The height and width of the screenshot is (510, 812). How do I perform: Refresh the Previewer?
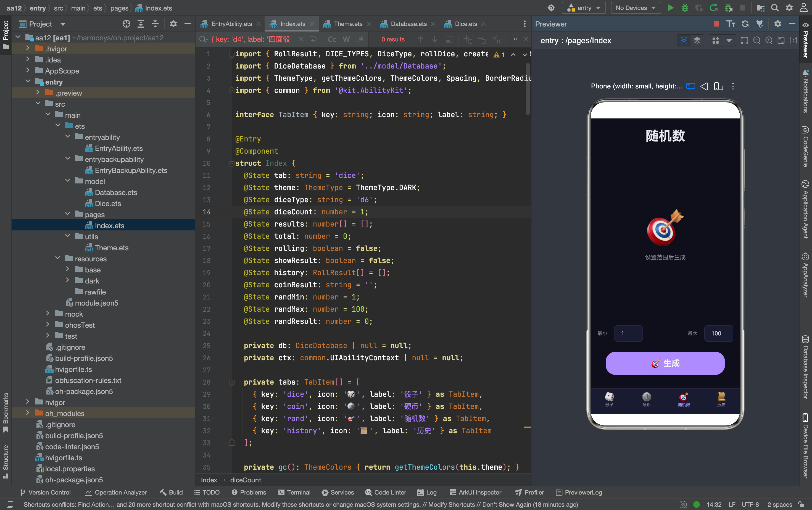[x=745, y=24]
